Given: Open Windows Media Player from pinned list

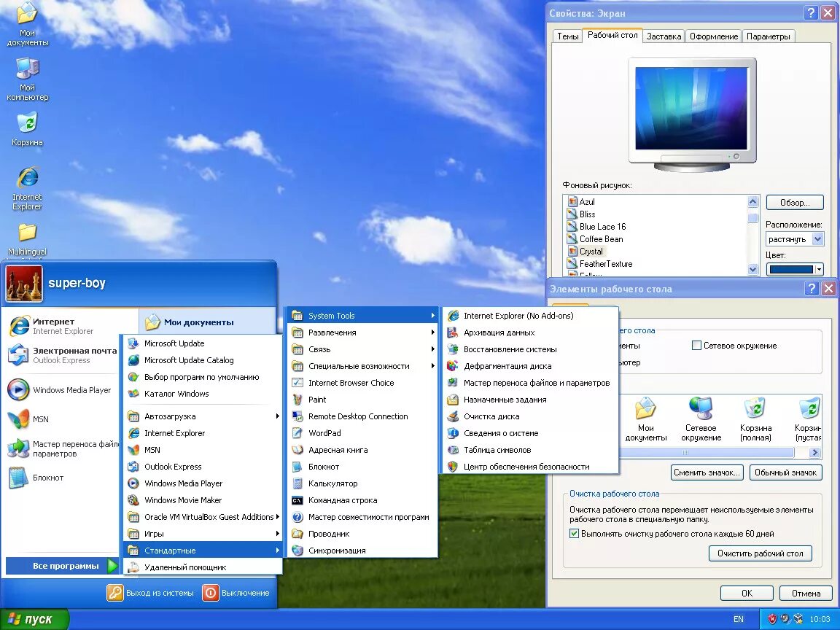Looking at the screenshot, I should click(x=60, y=390).
